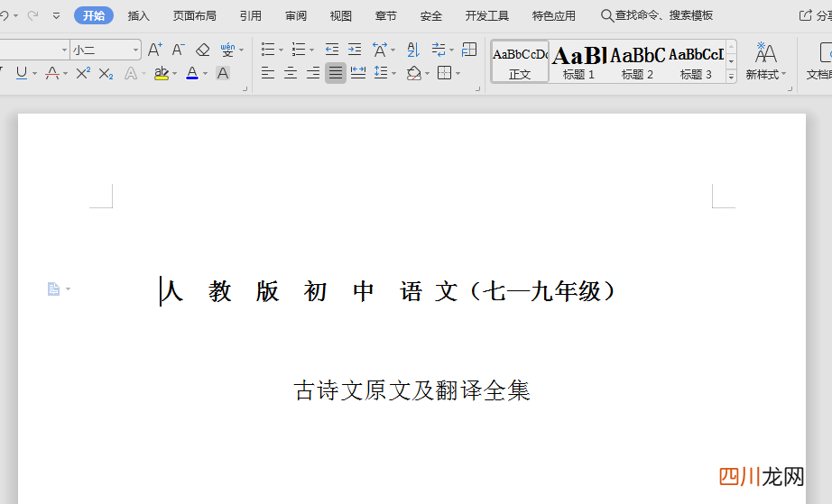Click the shading paint bucket icon
The width and height of the screenshot is (832, 504).
point(414,73)
